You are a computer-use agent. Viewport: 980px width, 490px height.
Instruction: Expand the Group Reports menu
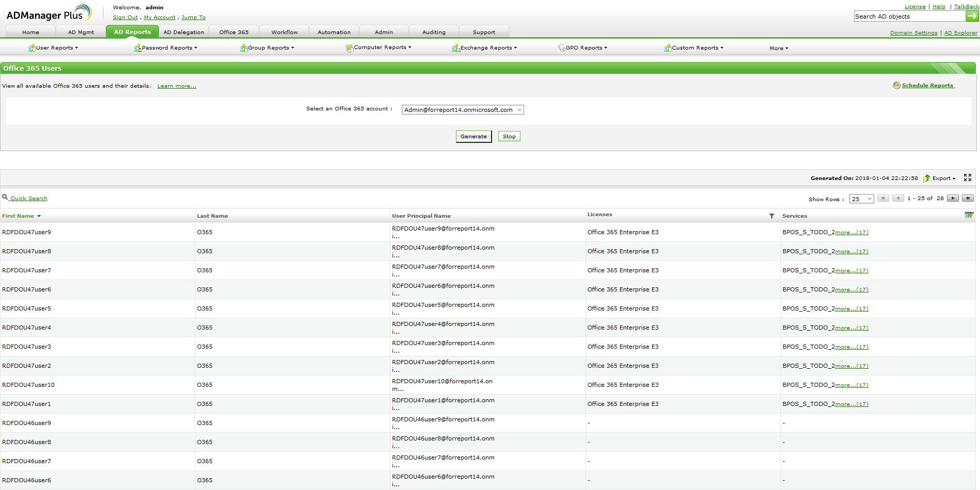[x=267, y=48]
